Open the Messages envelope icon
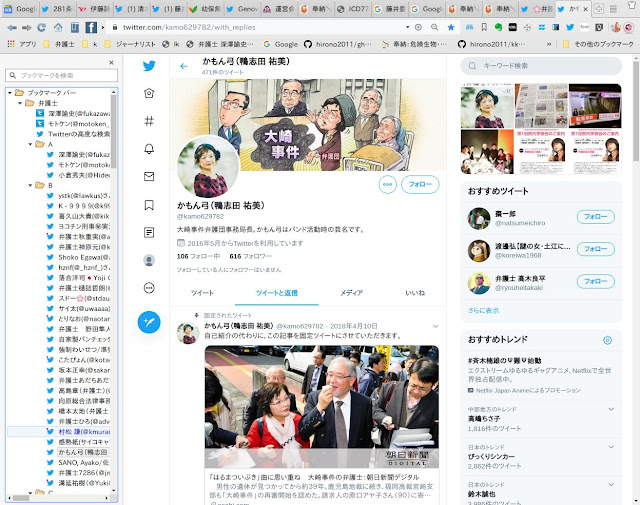The height and width of the screenshot is (505, 640). coord(149,176)
